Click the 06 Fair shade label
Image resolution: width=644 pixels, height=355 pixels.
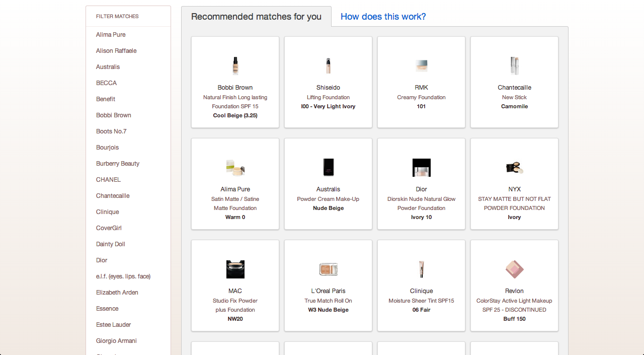point(421,310)
